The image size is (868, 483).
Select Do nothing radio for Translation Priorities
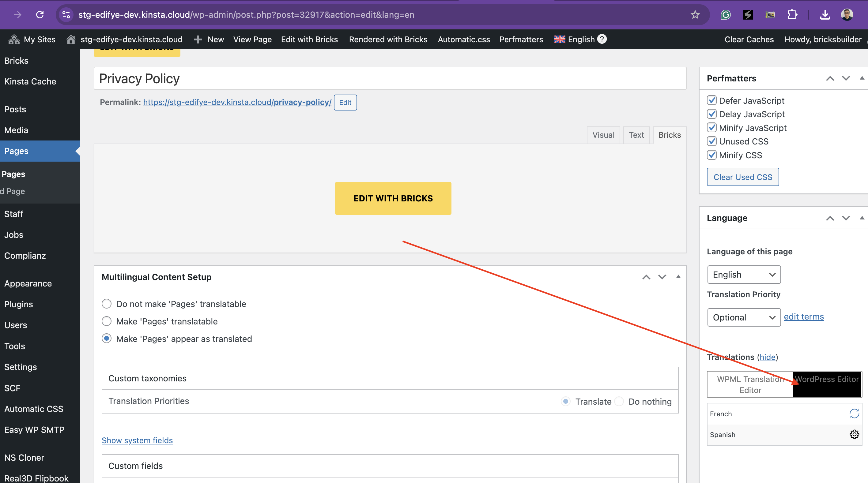[619, 401]
